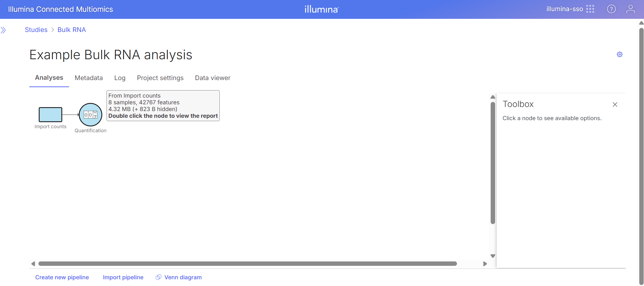
Task: Click the canvas horizontal scrollbar thumb
Action: pos(248,264)
